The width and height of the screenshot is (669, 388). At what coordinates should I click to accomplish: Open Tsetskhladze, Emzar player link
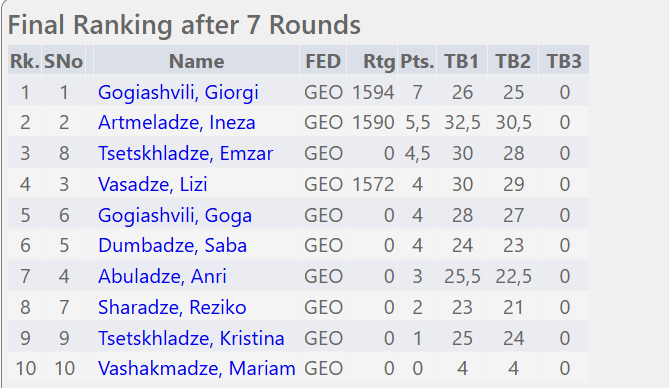point(185,153)
